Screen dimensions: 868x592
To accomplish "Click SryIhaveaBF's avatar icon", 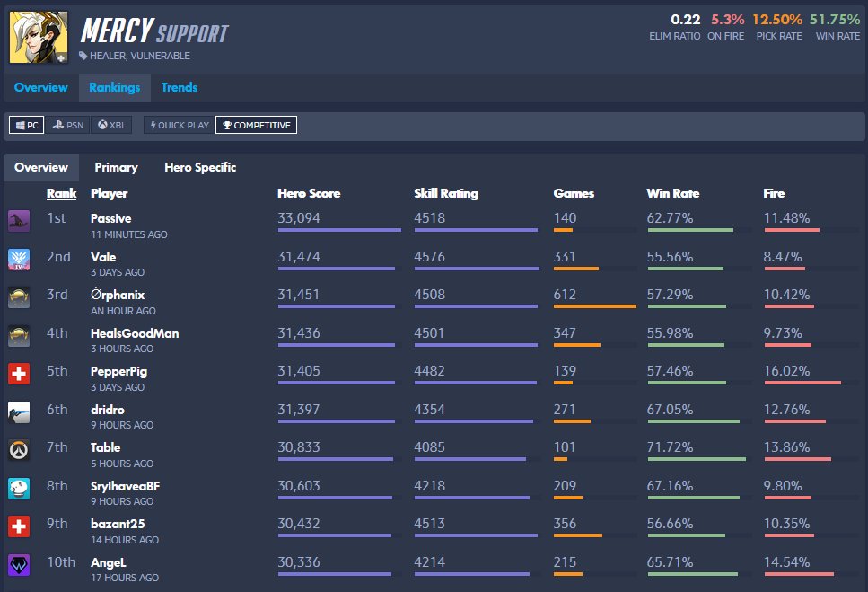I will tap(19, 489).
